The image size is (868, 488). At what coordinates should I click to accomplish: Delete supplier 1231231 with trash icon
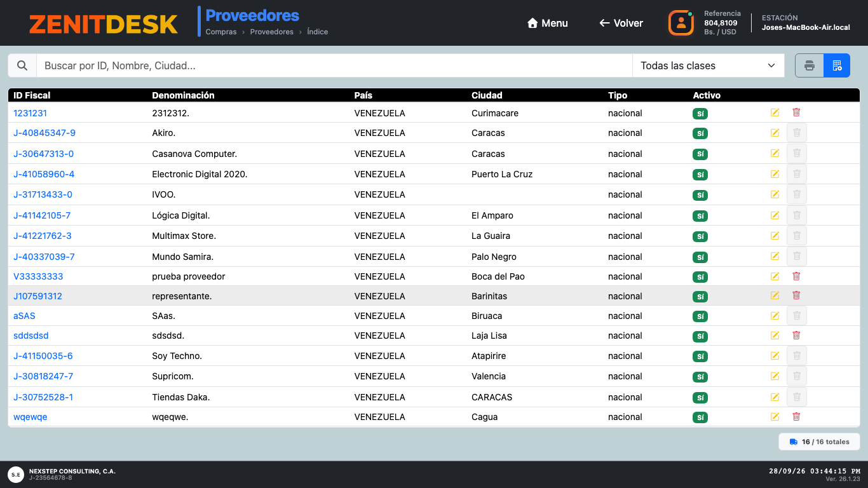[x=796, y=112]
